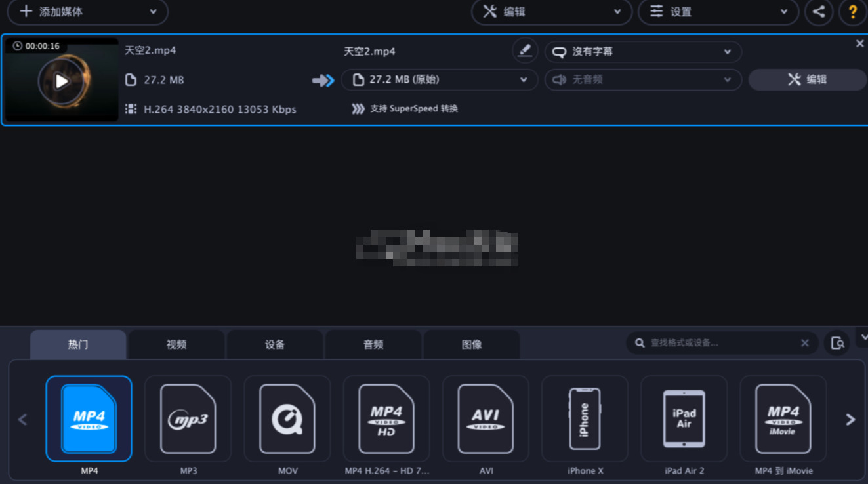The height and width of the screenshot is (484, 868).
Task: Expand the 编辑 tools dropdown in toolbar
Action: [552, 12]
